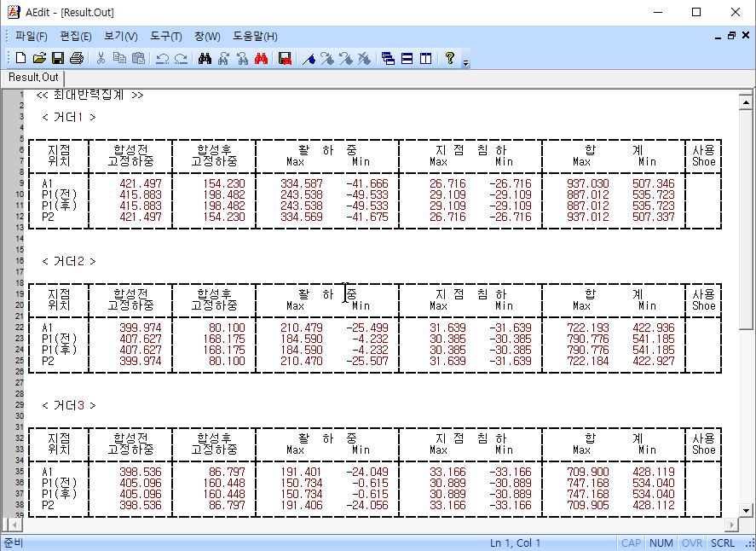Open the 편집(E) menu

[x=76, y=36]
